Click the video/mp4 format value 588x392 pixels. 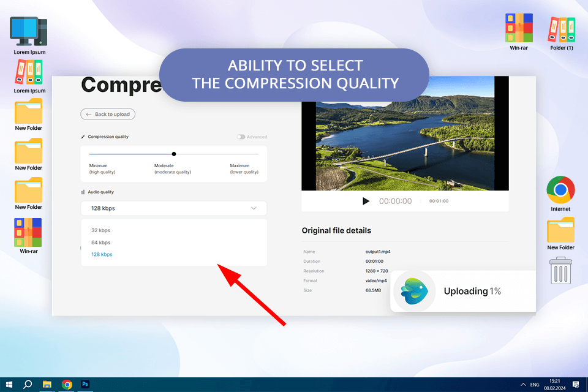(x=376, y=281)
